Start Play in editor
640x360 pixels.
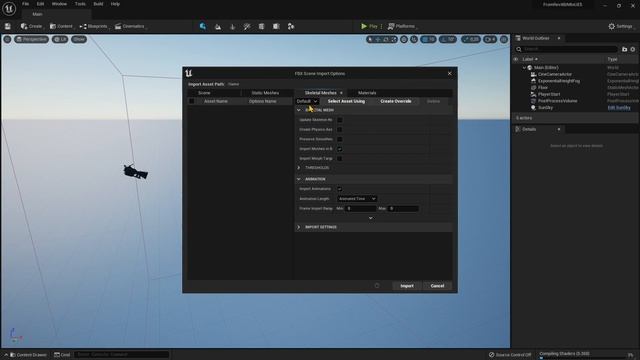click(x=369, y=26)
